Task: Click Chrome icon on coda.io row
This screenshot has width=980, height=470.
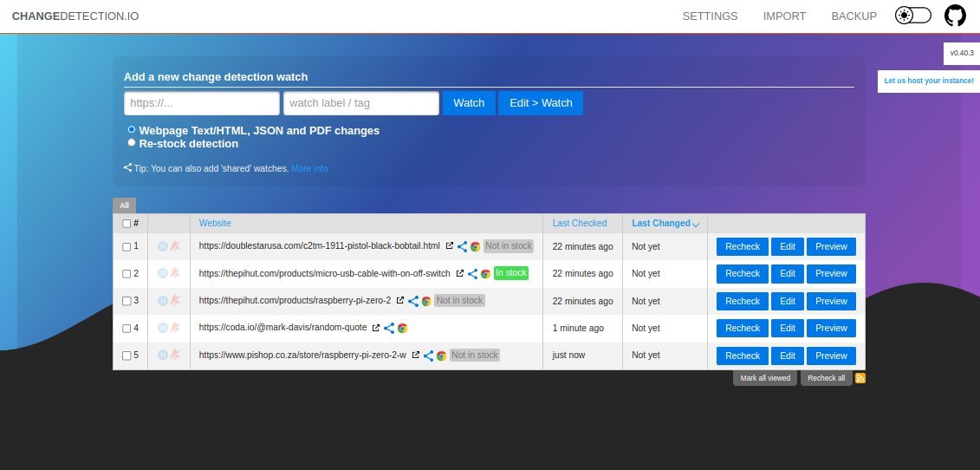Action: coord(403,328)
